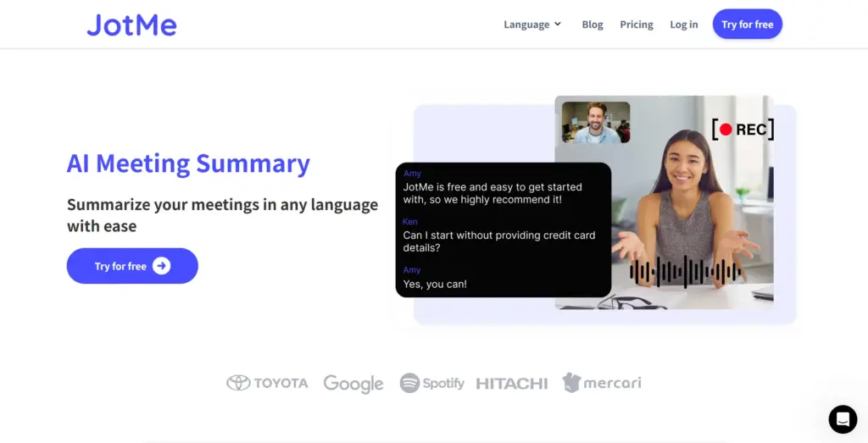
Task: Click the AI Meeting Summary heading
Action: (x=188, y=163)
